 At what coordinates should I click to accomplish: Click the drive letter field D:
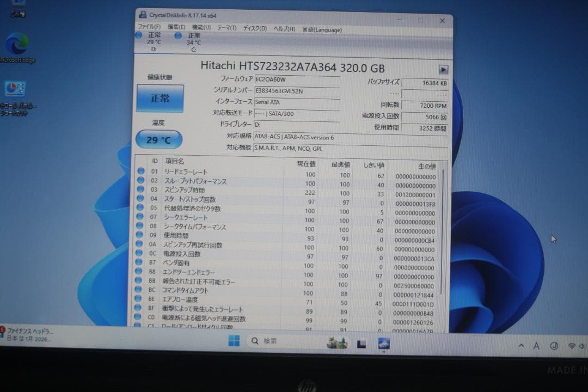coord(297,125)
